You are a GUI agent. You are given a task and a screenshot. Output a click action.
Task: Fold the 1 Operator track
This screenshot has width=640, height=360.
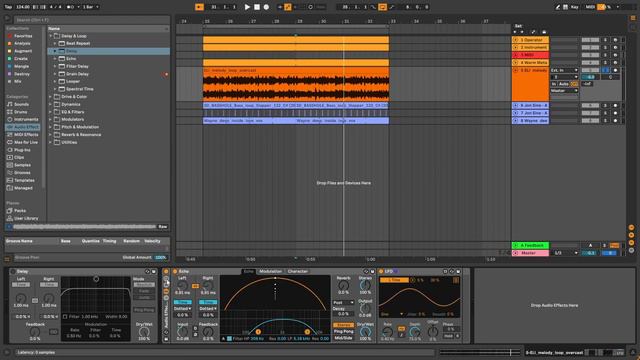[516, 40]
